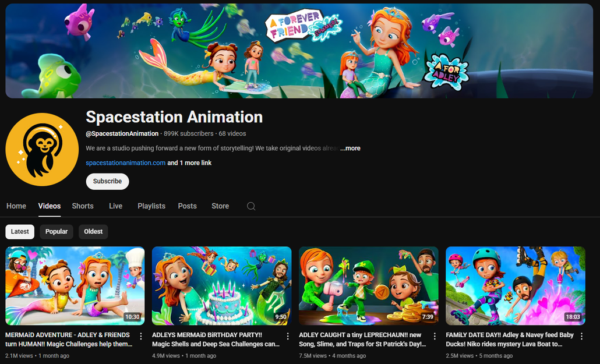Viewport: 600px width, 364px height.
Task: Open options menu for ADLEYS MERMAiD BiRTHDAY video
Action: 288,336
